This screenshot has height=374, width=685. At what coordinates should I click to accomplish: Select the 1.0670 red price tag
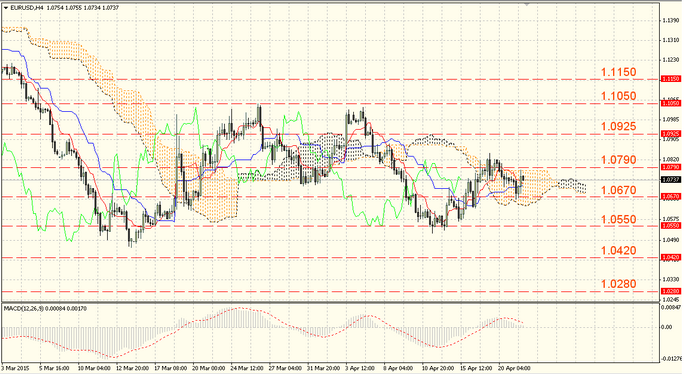(671, 197)
